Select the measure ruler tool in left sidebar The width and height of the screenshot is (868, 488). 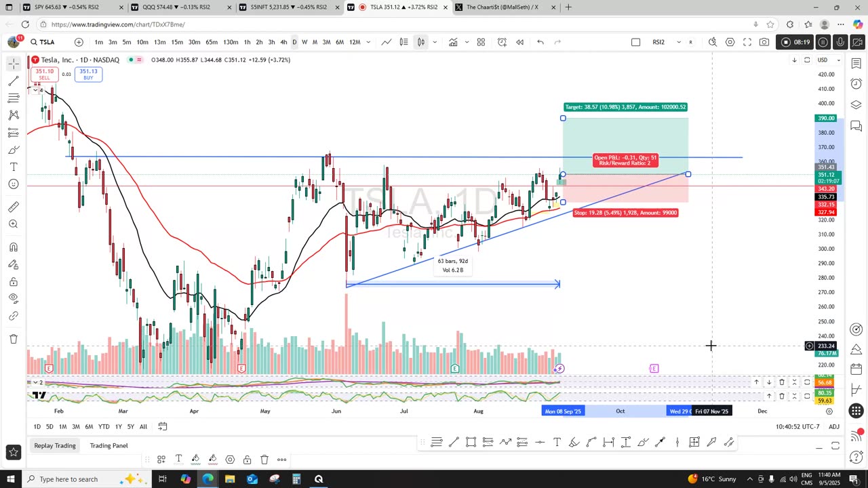14,207
